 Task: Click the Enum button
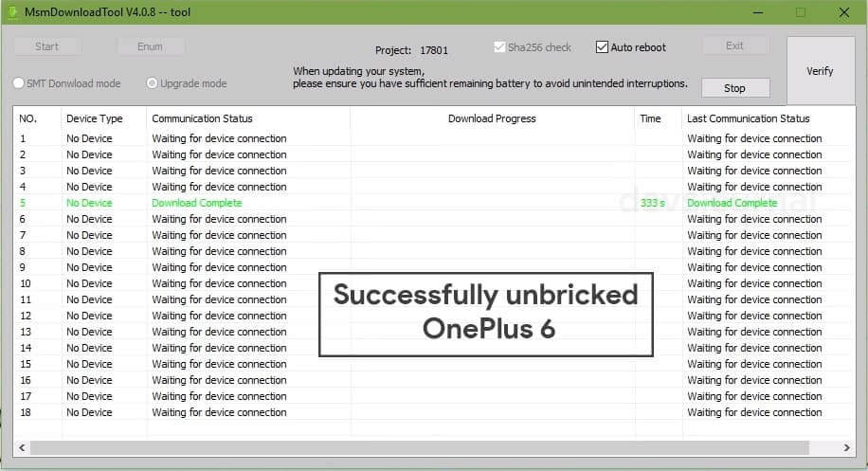click(150, 46)
